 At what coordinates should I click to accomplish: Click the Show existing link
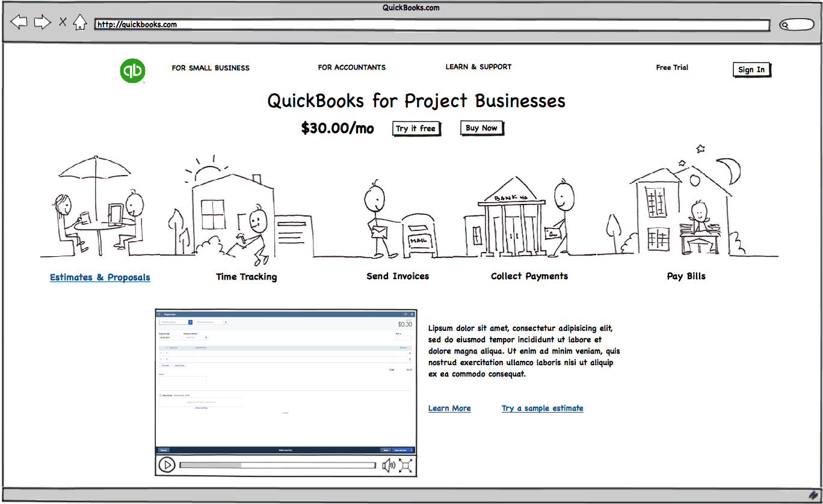[202, 408]
